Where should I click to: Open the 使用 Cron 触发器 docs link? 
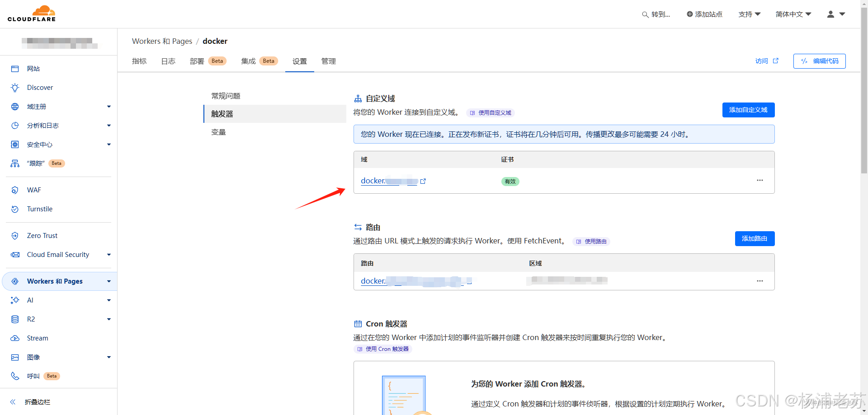(x=383, y=349)
